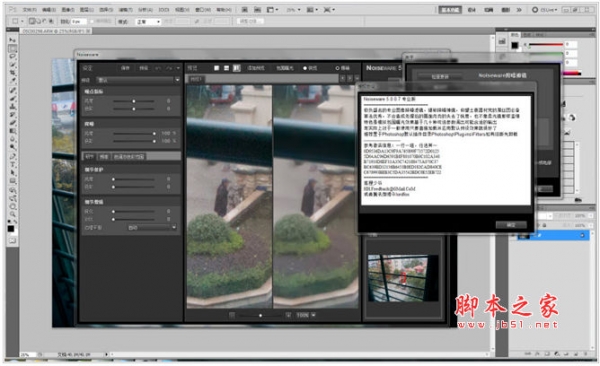Viewport: 600px width, 366px height.
Task: Click zoom-out icon below Noiseware preview
Action: 232,315
